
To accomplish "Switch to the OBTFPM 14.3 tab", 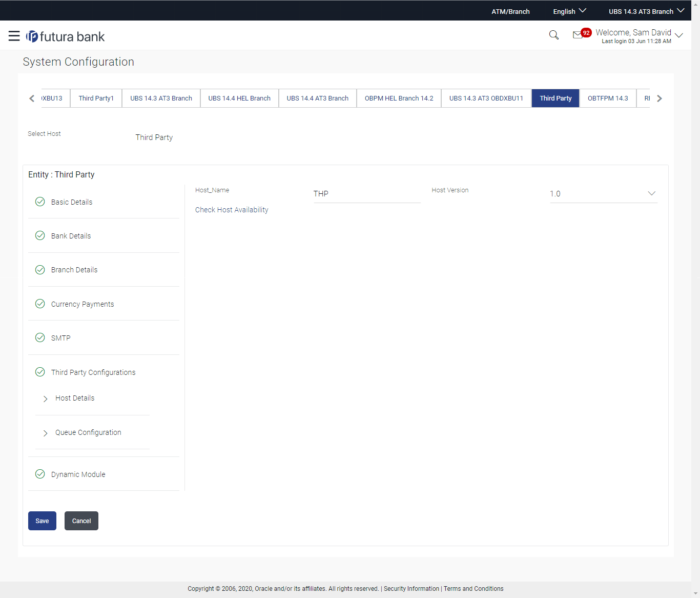I will pyautogui.click(x=608, y=98).
